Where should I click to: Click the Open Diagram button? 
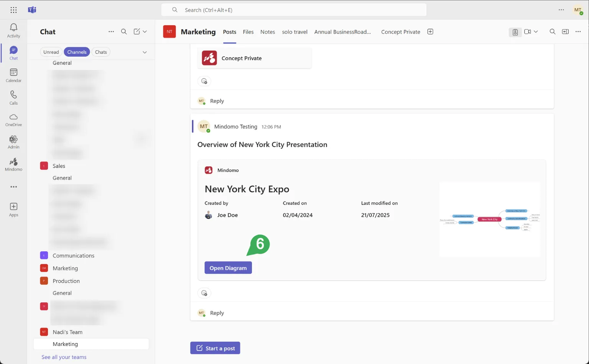click(x=228, y=268)
